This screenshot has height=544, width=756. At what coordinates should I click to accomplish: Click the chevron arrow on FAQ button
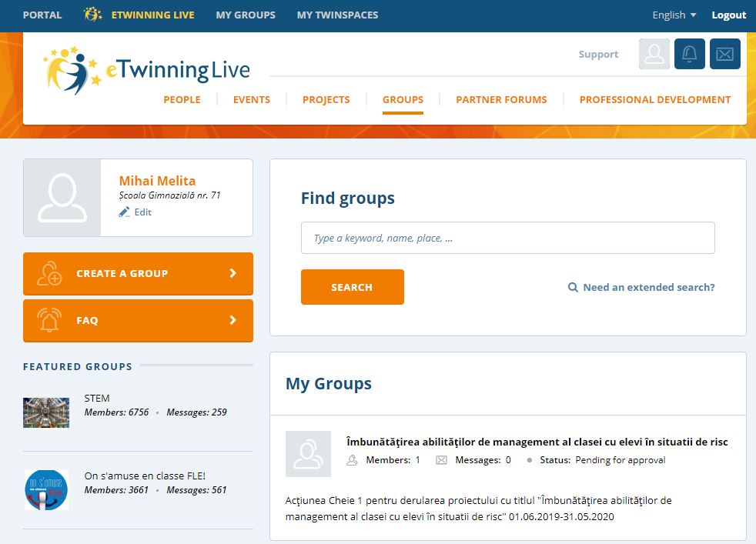(x=232, y=320)
